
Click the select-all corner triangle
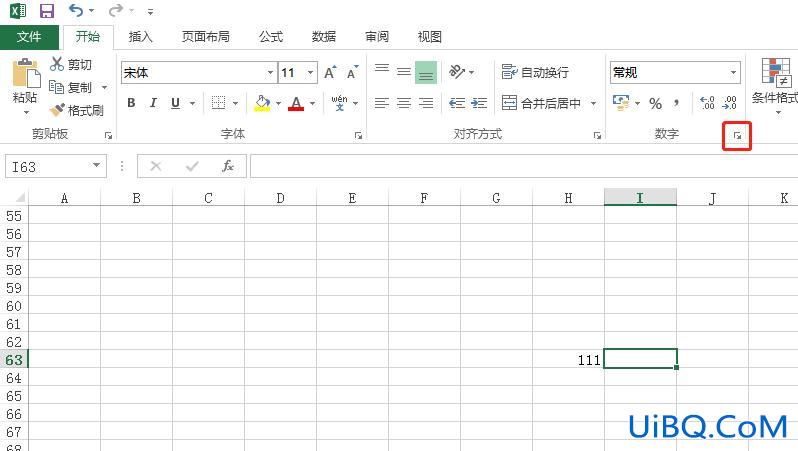pos(18,198)
